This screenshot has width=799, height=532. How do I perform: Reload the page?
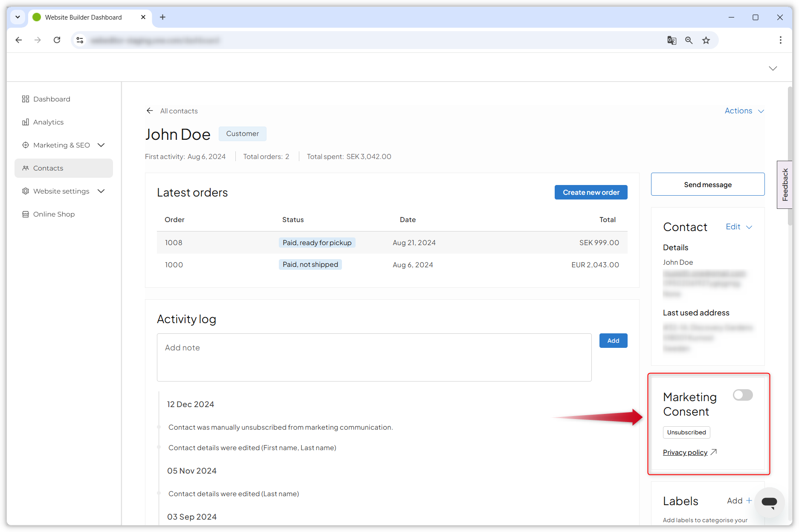(57, 40)
